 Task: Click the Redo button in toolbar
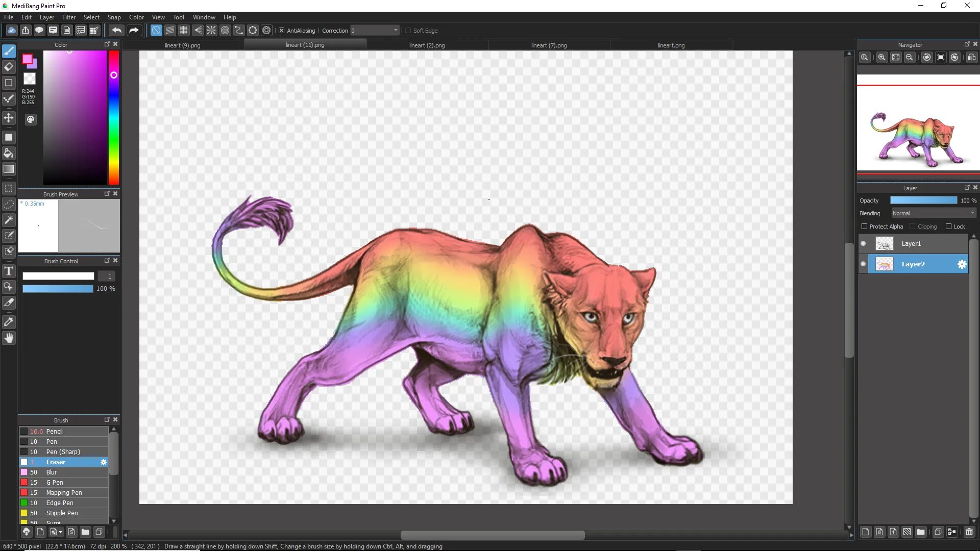(x=133, y=30)
